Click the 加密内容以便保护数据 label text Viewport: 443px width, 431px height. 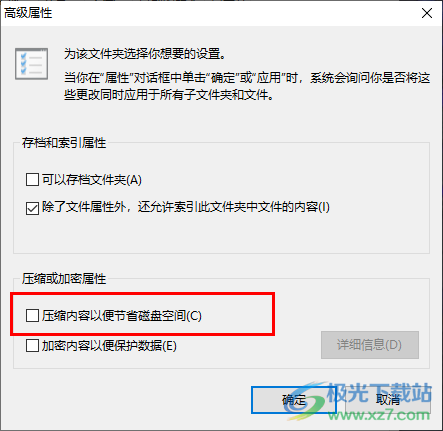(109, 346)
